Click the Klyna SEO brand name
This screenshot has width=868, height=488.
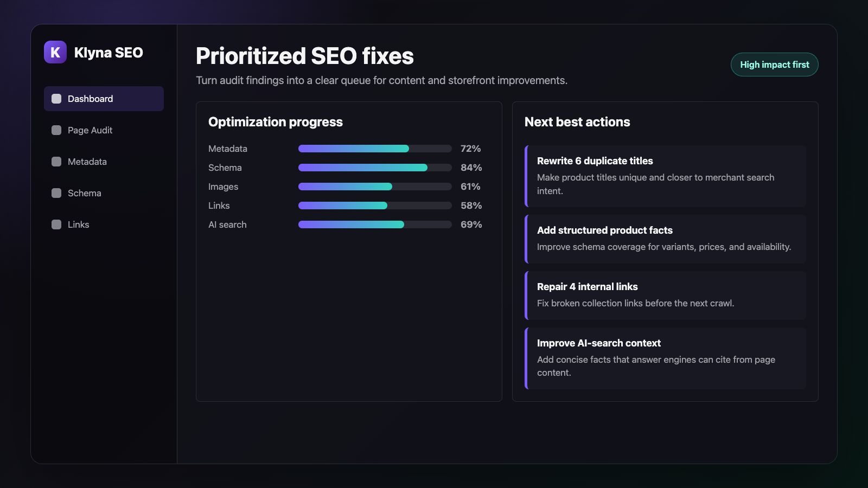tap(108, 53)
